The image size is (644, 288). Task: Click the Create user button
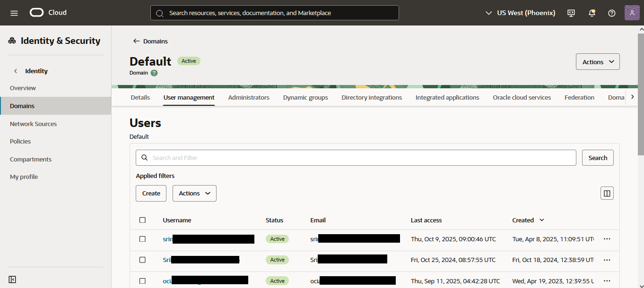pyautogui.click(x=151, y=194)
